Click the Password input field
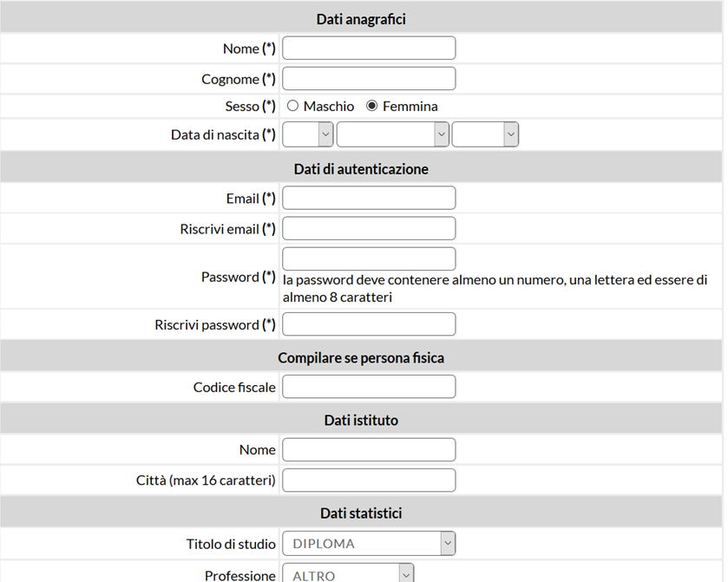This screenshot has height=582, width=728. [x=369, y=258]
